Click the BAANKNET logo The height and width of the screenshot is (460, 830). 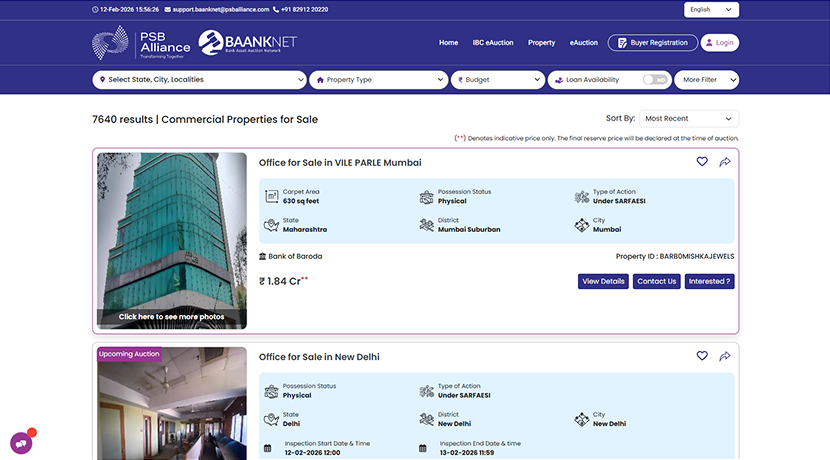click(247, 42)
